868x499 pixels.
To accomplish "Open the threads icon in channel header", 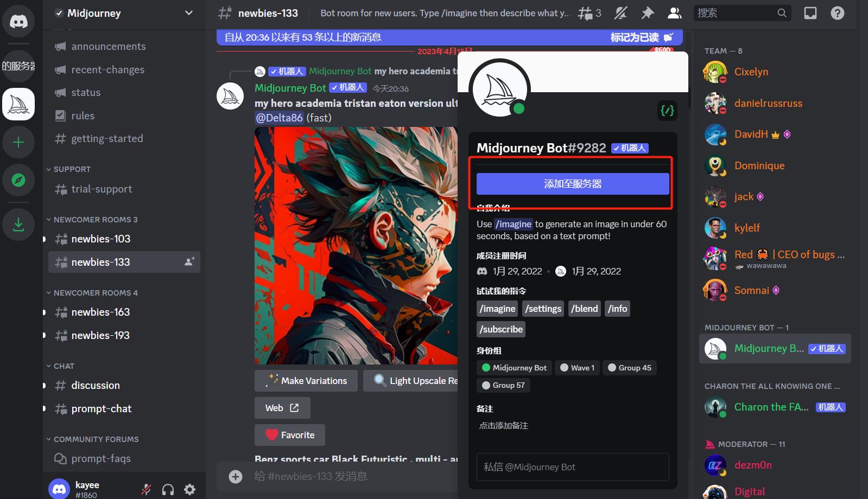I will [589, 13].
